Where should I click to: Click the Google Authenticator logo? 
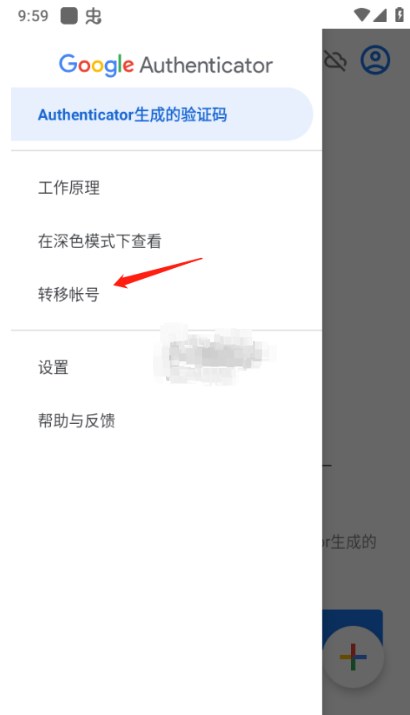point(166,65)
